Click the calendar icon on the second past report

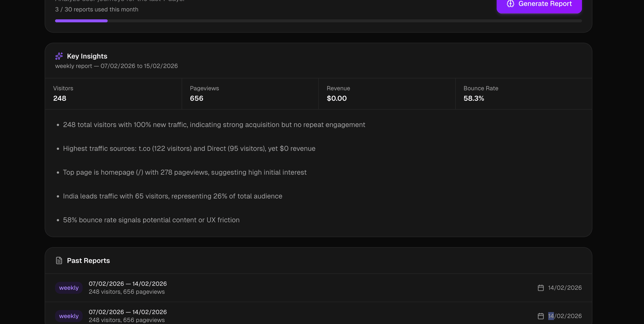click(541, 316)
